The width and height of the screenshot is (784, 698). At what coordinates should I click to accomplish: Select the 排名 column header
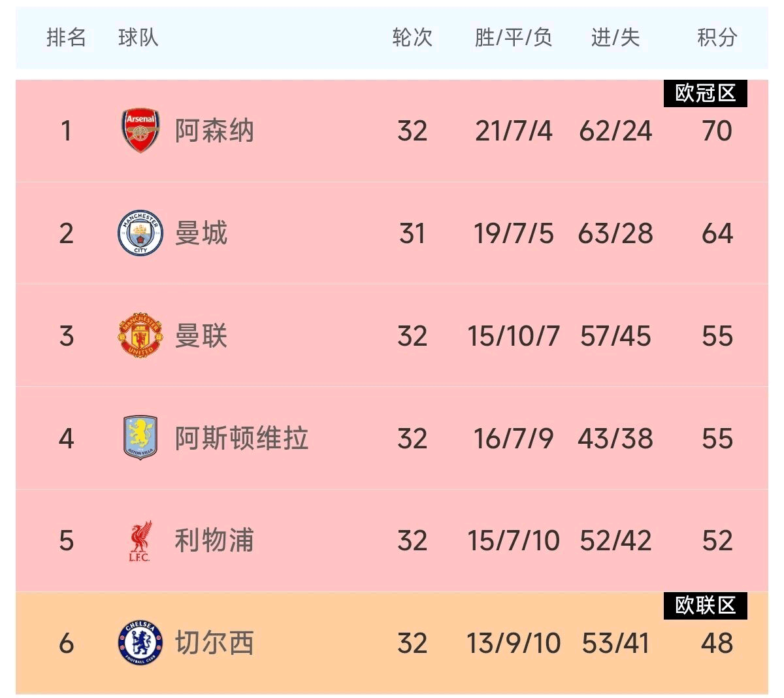tap(66, 38)
